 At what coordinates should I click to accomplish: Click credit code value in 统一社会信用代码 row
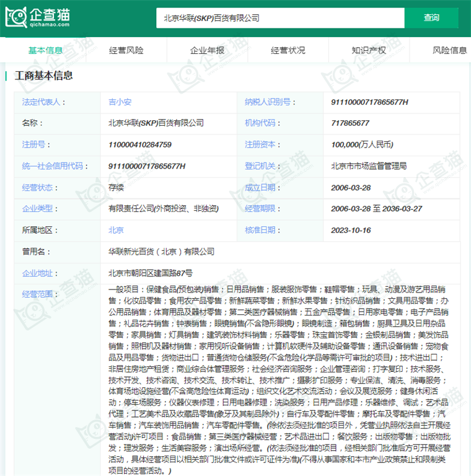coord(147,166)
